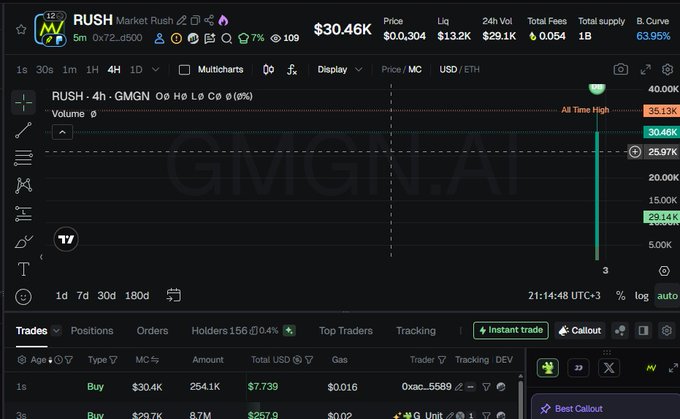Enable the Multicharts checkbox
Screen dimensions: 680x419
tap(184, 69)
